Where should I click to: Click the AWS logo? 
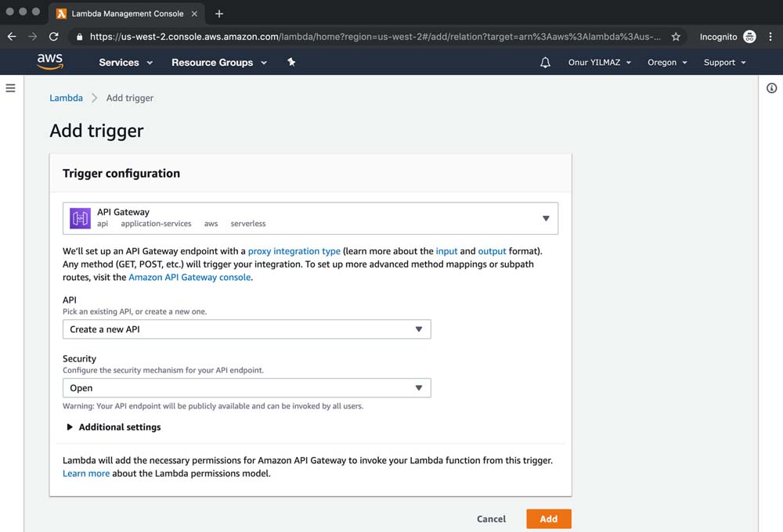pos(49,62)
